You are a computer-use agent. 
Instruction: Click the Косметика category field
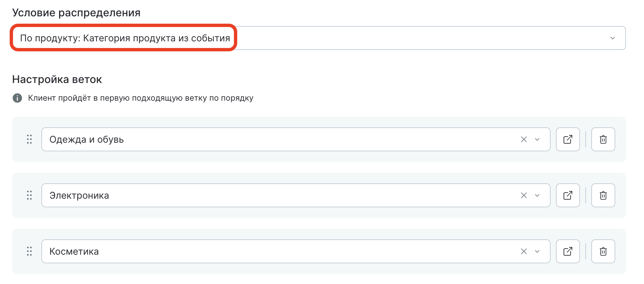coord(267,251)
